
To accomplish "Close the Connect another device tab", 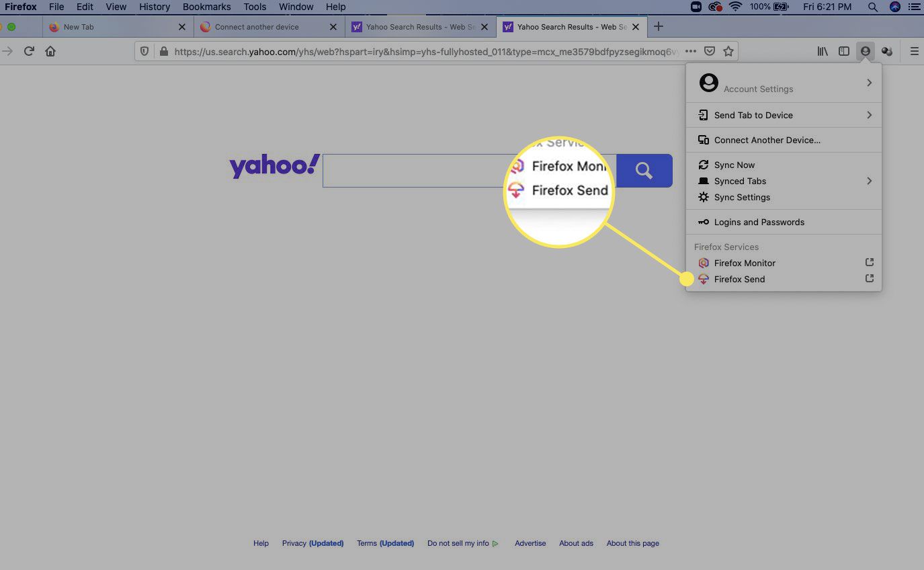I will [333, 27].
